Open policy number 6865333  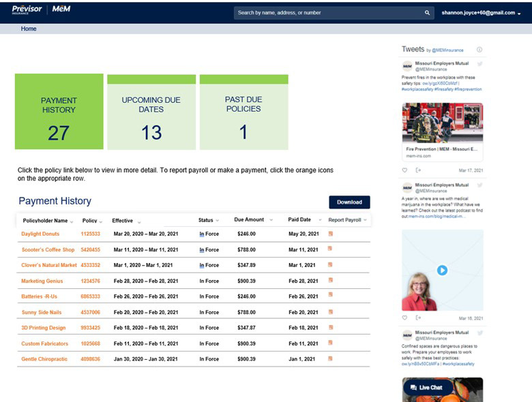(90, 296)
